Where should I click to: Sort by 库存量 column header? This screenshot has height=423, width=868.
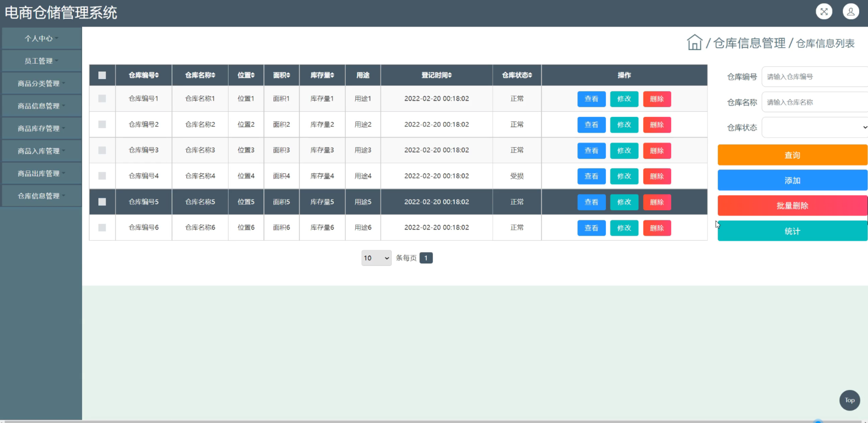tap(322, 75)
